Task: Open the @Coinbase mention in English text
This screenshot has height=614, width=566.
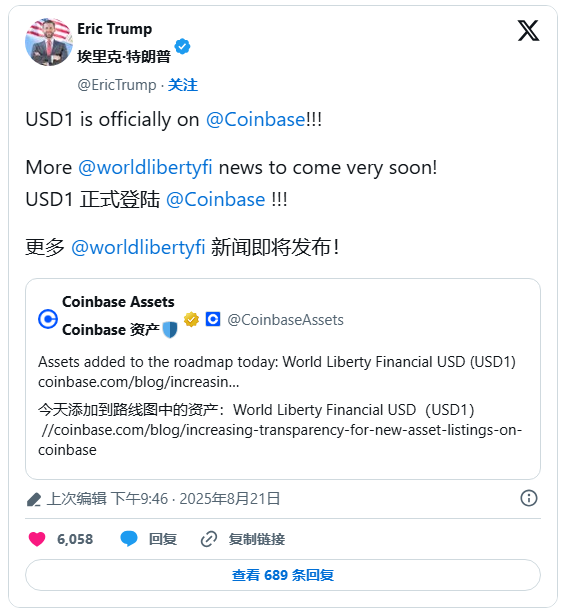Action: tap(255, 119)
